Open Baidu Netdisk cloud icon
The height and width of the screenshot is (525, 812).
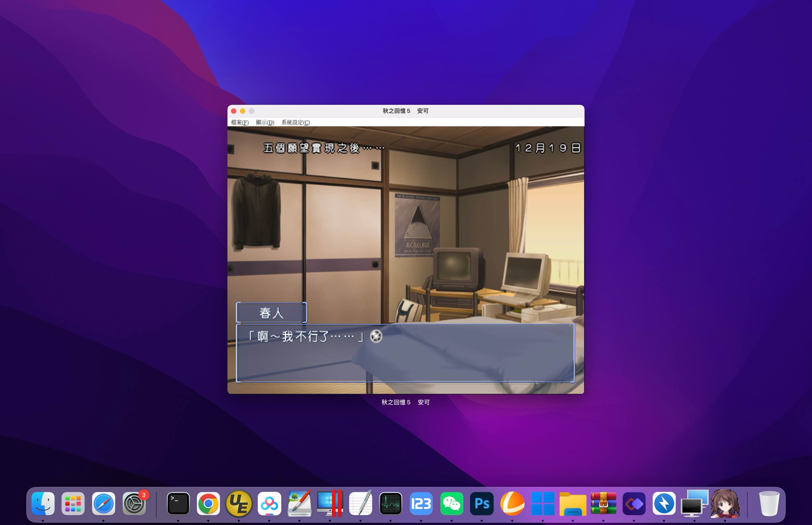point(269,503)
